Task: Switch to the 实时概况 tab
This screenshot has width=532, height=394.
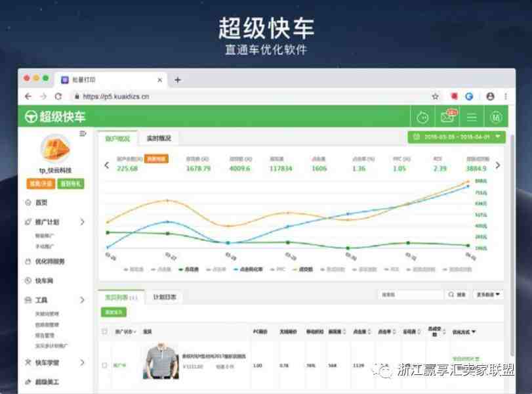Action: (159, 139)
